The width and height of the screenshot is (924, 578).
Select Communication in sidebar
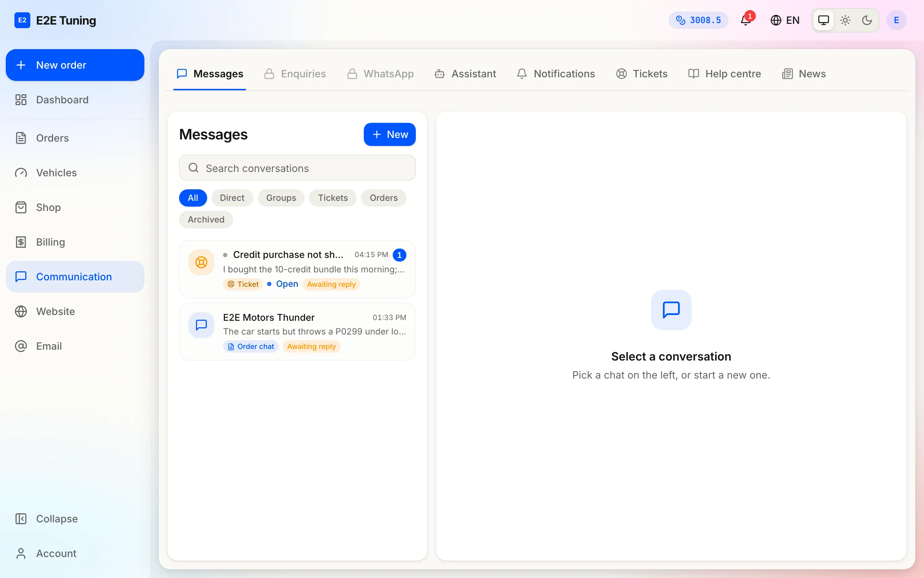pyautogui.click(x=75, y=277)
